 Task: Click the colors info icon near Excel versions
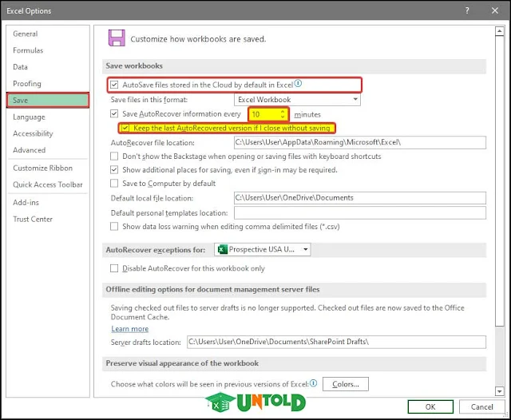tap(314, 382)
